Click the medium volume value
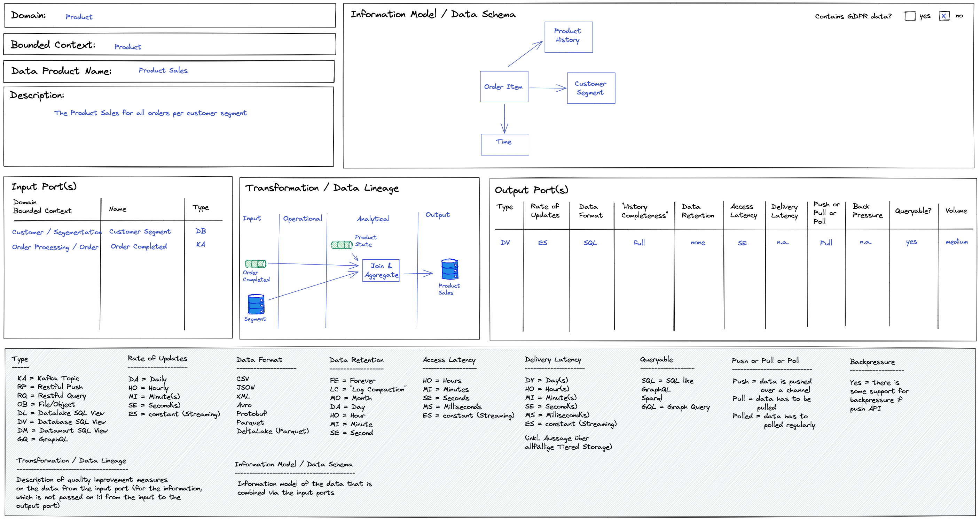This screenshot has width=980, height=519. [956, 242]
